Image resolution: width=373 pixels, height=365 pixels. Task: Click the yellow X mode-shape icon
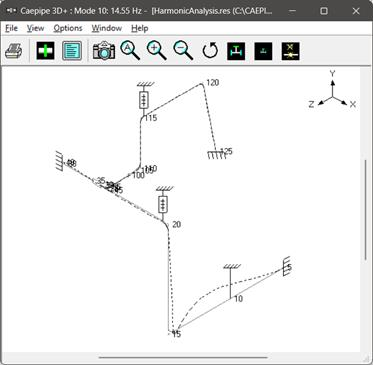click(290, 51)
